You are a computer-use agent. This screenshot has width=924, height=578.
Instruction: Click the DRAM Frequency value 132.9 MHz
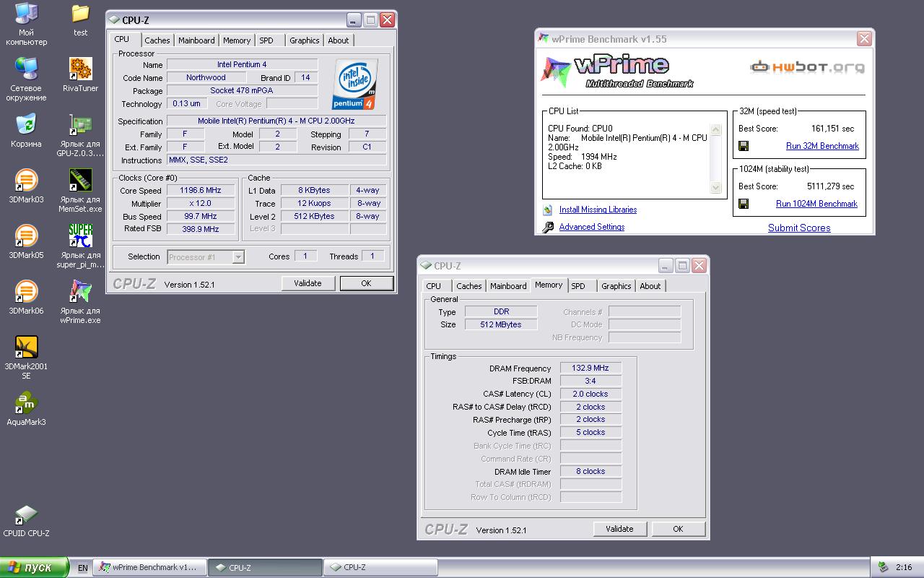(590, 368)
